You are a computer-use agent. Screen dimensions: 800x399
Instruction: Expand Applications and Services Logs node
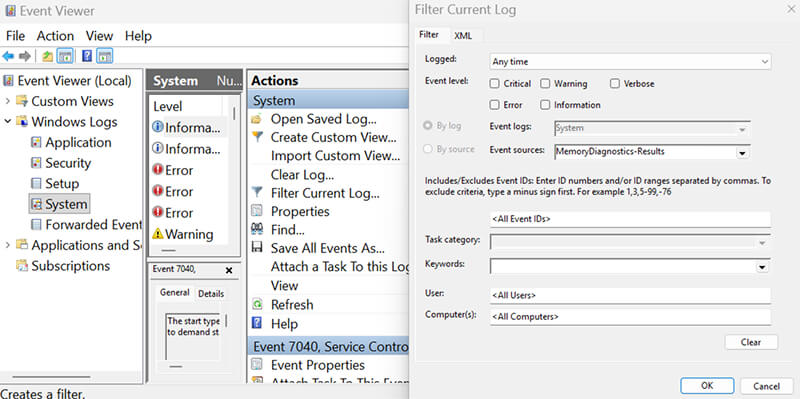[8, 245]
